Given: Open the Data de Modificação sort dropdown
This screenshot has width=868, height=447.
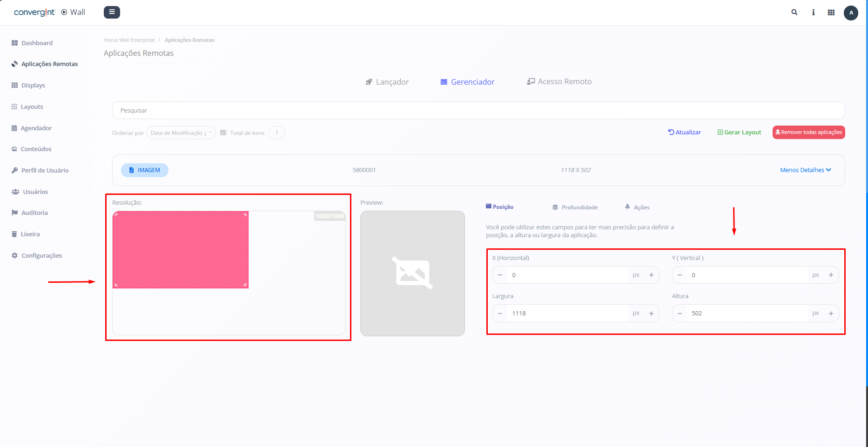Looking at the screenshot, I should (x=181, y=133).
